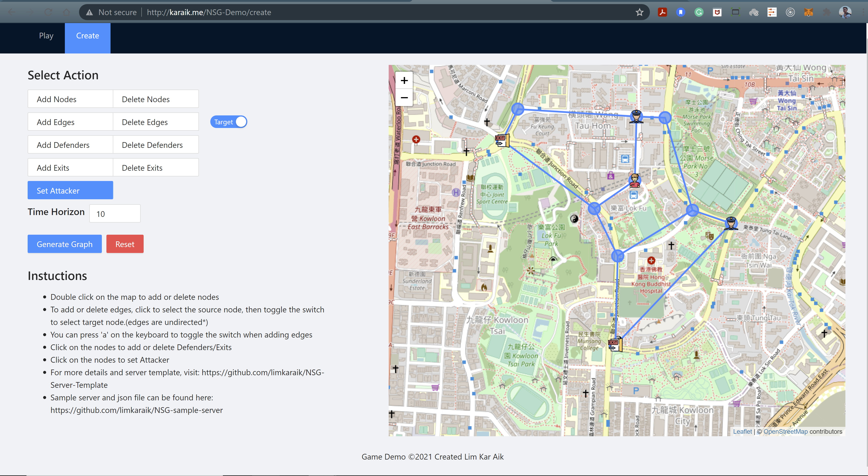Open the browser profile avatar

pyautogui.click(x=845, y=13)
